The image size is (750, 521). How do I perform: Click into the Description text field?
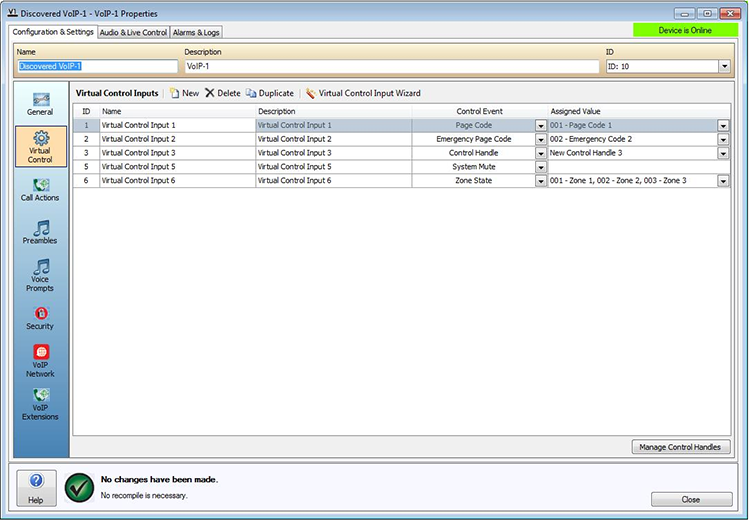390,67
